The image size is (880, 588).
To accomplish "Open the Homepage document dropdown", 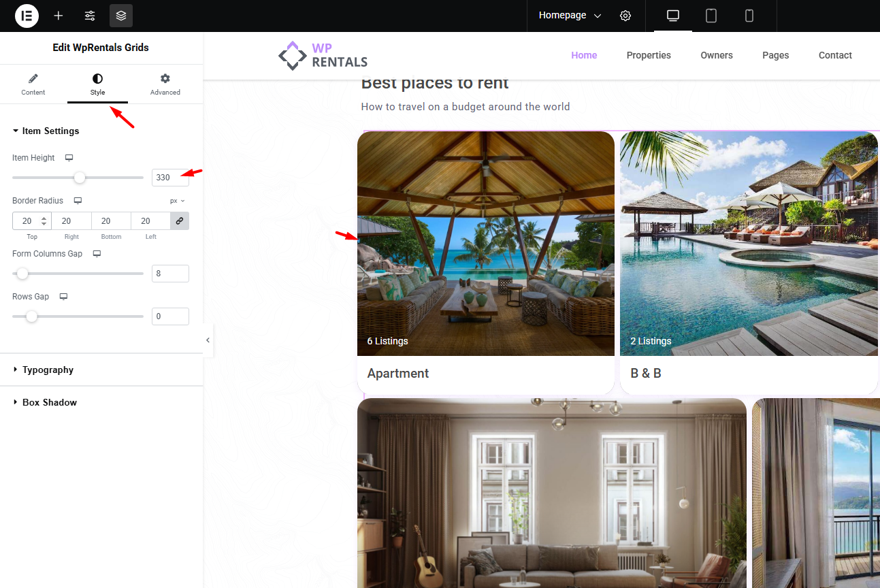I will click(x=570, y=16).
